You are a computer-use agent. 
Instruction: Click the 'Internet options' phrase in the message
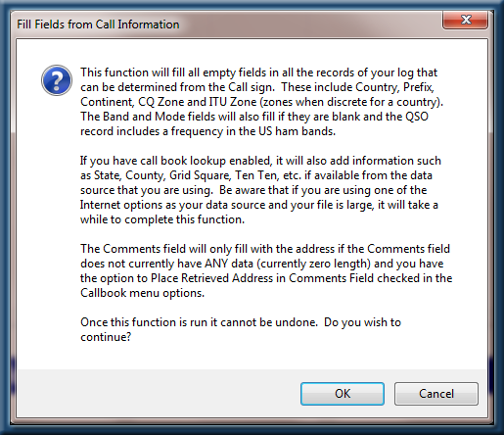pos(121,205)
